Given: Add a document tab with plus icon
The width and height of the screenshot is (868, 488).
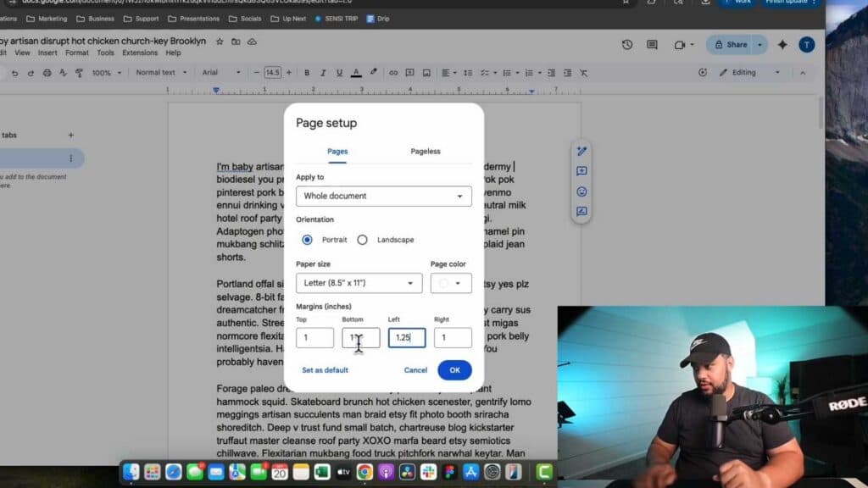Looking at the screenshot, I should 71,135.
